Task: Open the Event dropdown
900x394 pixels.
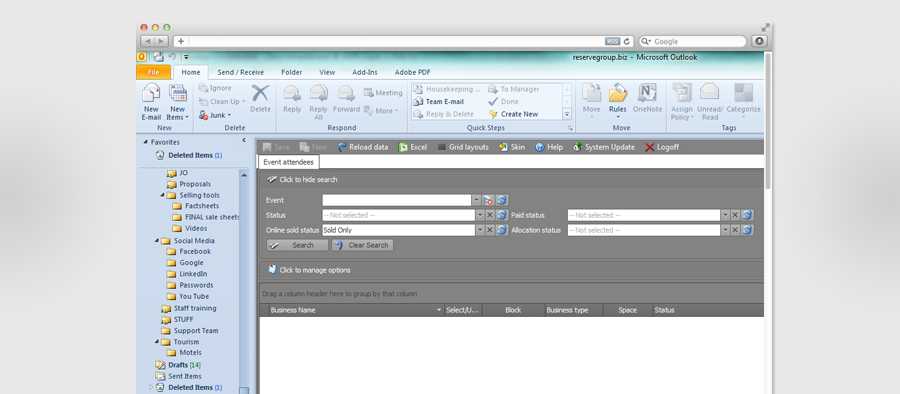Action: coord(476,200)
